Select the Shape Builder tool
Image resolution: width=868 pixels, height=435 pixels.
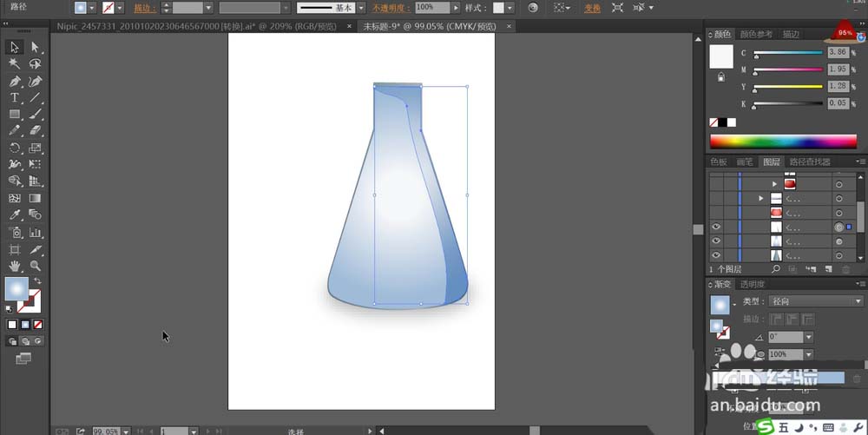coord(15,181)
